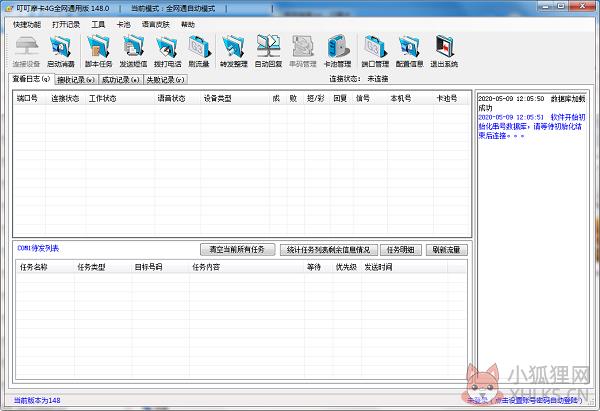Click the toolbar icon labeled starting with 启动
Viewport: 600px width, 411px height.
coord(60,51)
